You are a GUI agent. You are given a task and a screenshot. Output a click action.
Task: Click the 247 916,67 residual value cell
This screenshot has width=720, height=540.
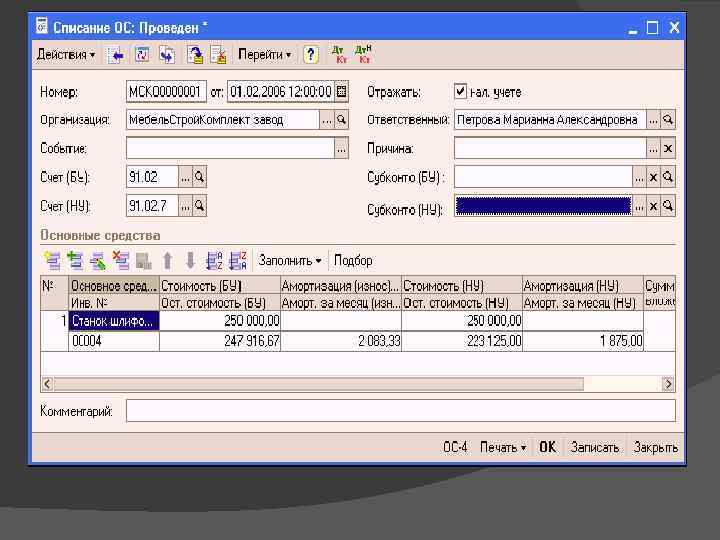pos(220,341)
